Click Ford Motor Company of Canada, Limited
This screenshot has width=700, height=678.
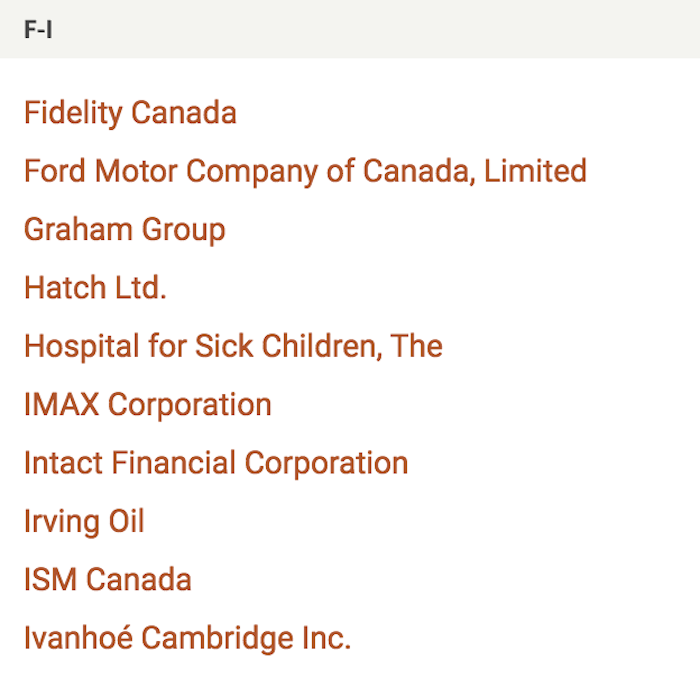click(305, 171)
